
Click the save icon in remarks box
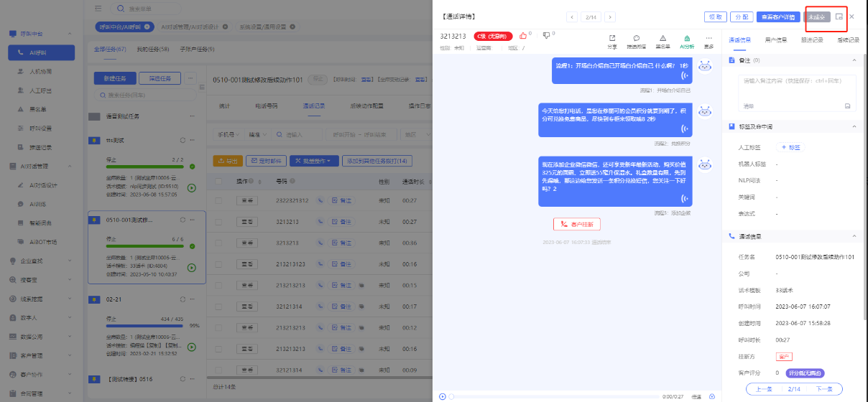tap(847, 106)
